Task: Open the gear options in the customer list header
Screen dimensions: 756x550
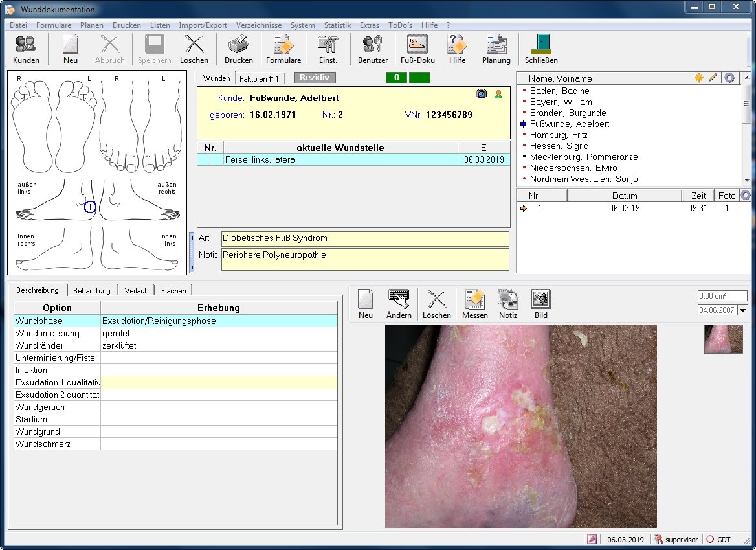Action: tap(729, 78)
